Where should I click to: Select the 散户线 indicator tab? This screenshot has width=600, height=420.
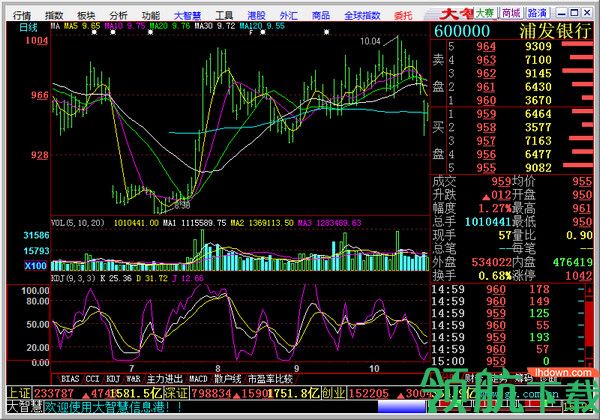[227, 379]
